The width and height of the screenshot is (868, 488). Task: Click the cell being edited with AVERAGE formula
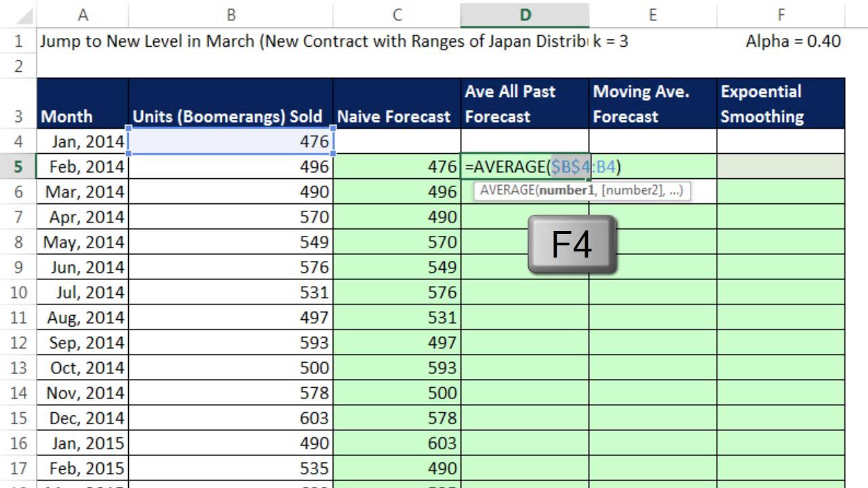525,167
